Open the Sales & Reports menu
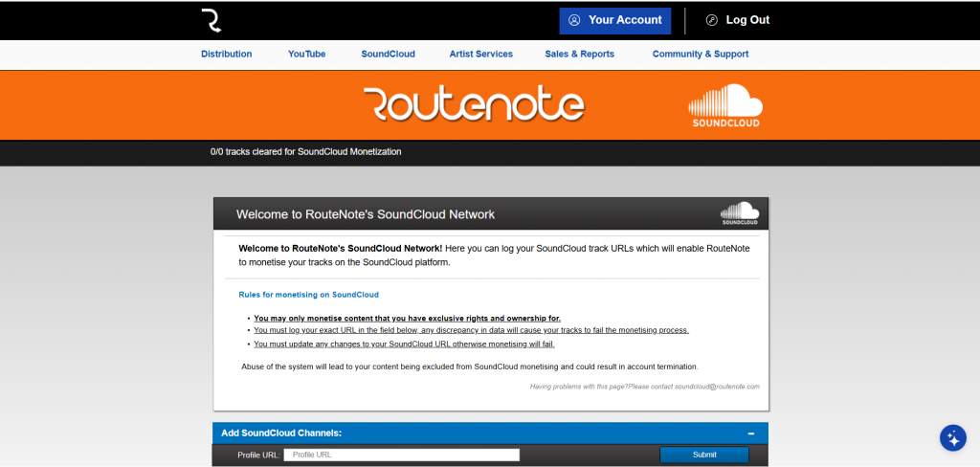The width and height of the screenshot is (980, 467). (x=579, y=55)
